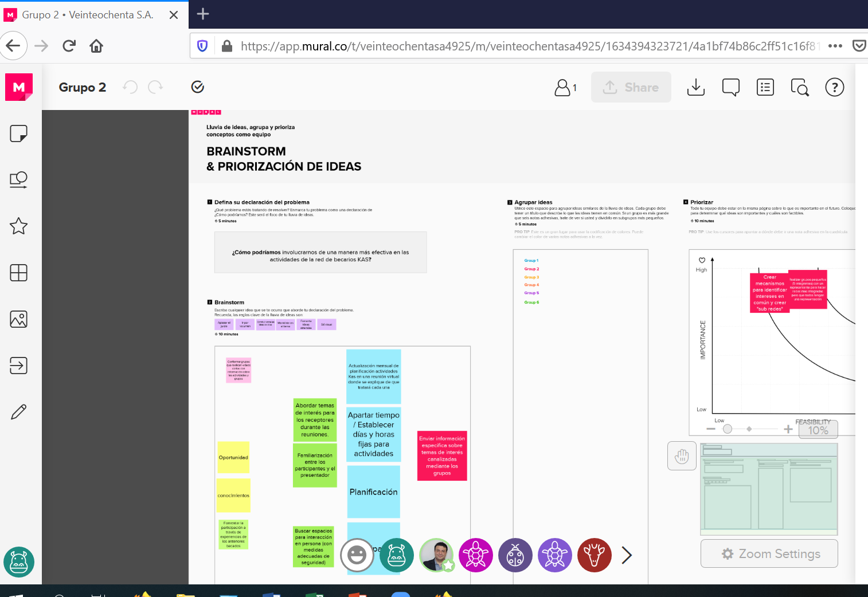Undo the last mural action
868x597 pixels.
point(130,87)
